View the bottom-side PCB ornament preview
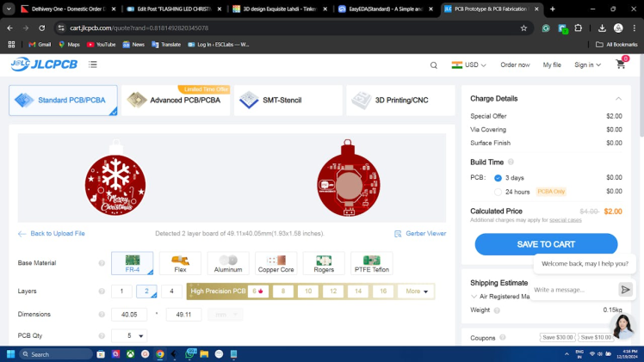This screenshot has width=644, height=362. click(348, 178)
